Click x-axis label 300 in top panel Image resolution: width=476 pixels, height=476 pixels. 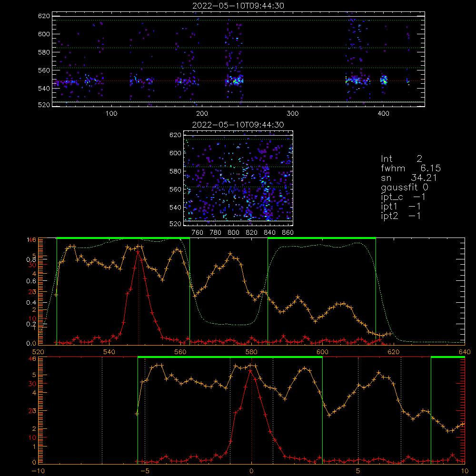(x=293, y=114)
